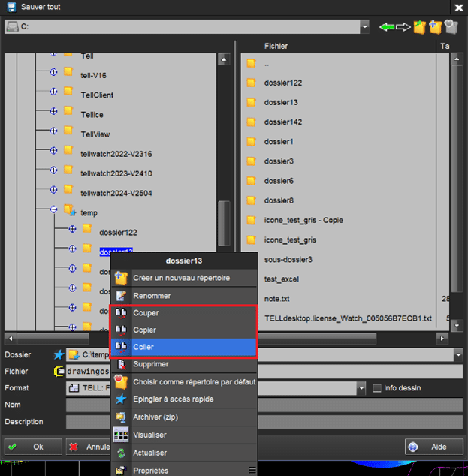Click the folder icon next to dossier142
This screenshot has height=476, width=468.
point(252,122)
